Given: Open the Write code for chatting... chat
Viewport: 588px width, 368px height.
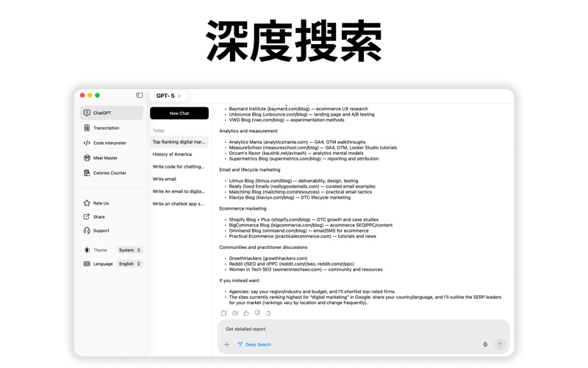Looking at the screenshot, I should (x=179, y=167).
